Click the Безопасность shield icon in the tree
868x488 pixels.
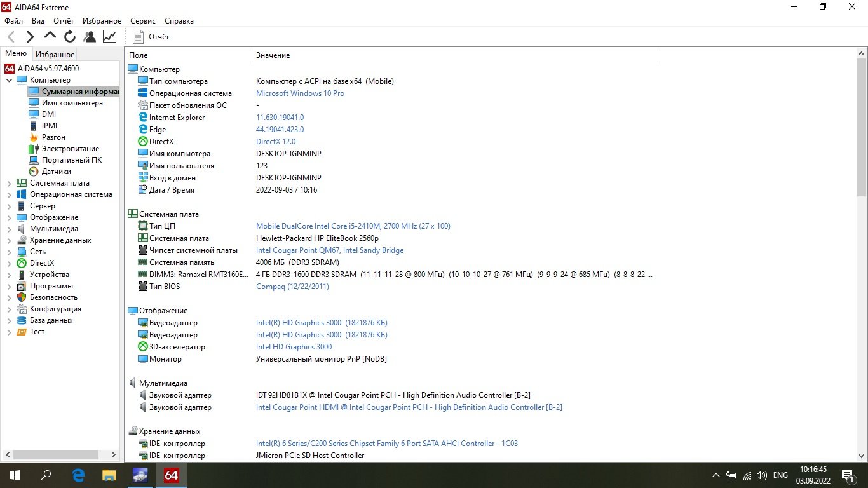22,297
